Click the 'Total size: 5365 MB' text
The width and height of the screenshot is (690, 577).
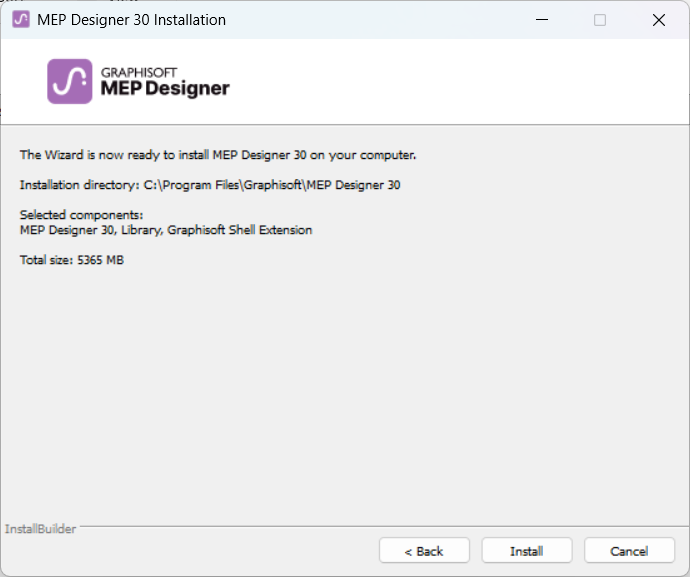click(x=72, y=260)
